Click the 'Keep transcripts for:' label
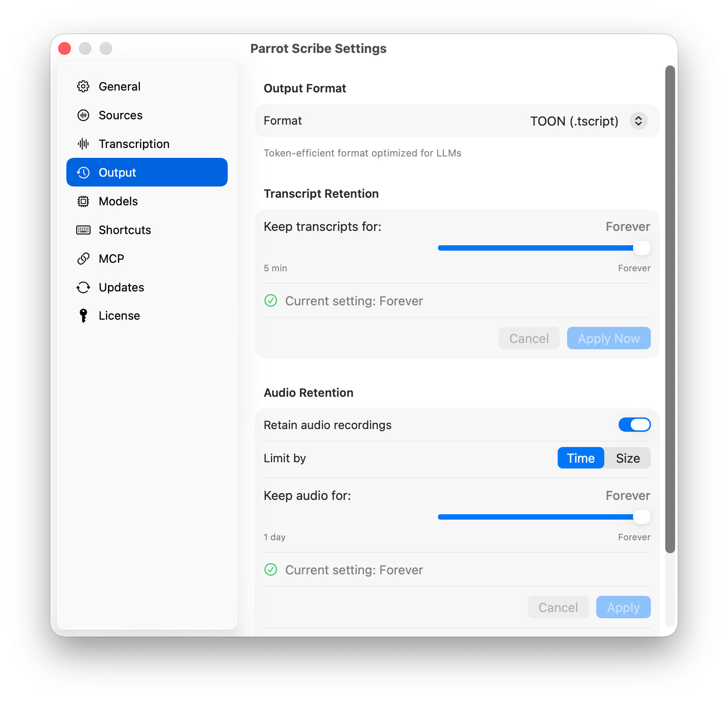The image size is (728, 703). click(322, 226)
